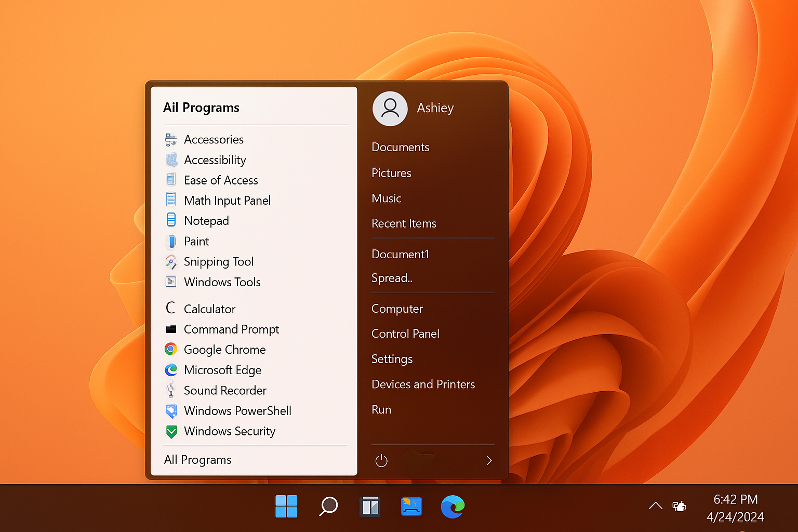Start Google Chrome
The height and width of the screenshot is (532, 798).
point(224,350)
